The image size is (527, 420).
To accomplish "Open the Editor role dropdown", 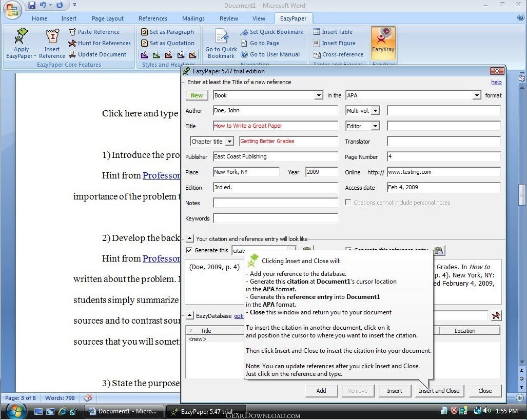I will [x=375, y=126].
